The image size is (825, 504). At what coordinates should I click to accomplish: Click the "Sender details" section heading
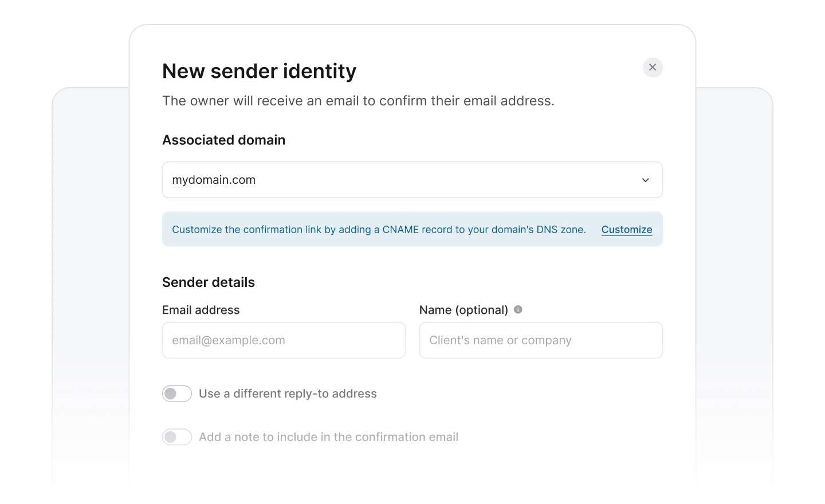coord(209,282)
